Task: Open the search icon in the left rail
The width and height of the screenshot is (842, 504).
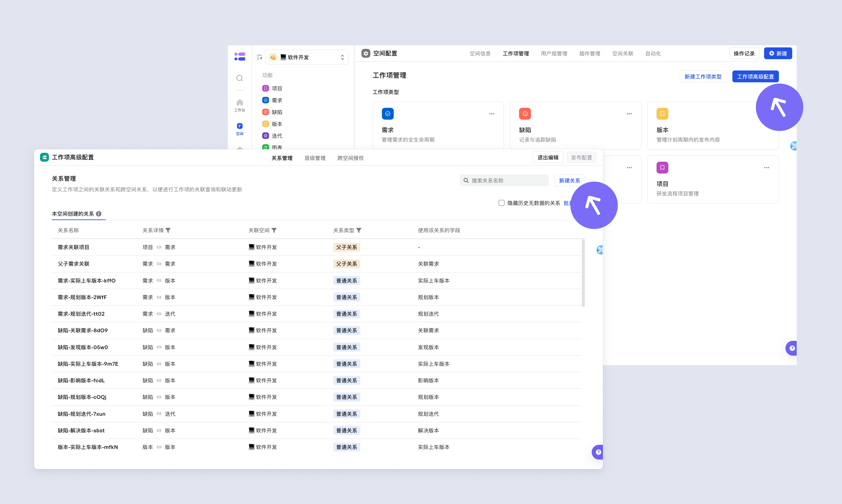Action: tap(240, 78)
